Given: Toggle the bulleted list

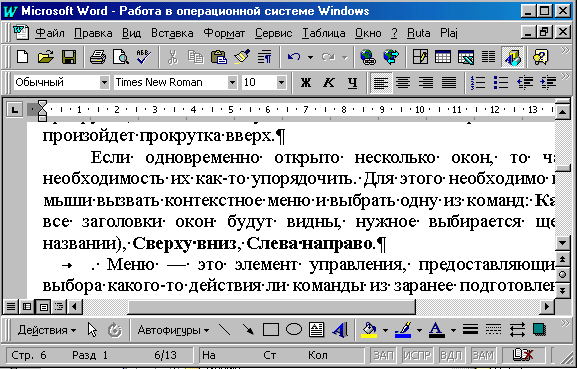Looking at the screenshot, I should pyautogui.click(x=501, y=82).
